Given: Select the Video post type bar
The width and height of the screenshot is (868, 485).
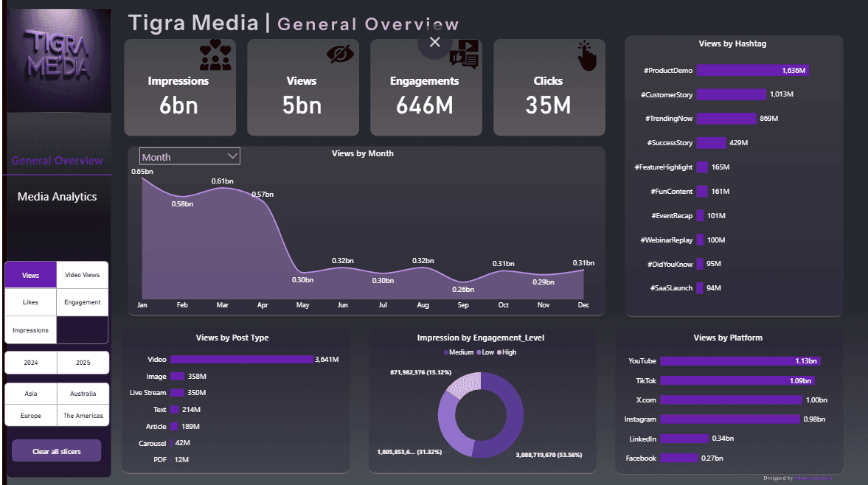Looking at the screenshot, I should [x=241, y=360].
